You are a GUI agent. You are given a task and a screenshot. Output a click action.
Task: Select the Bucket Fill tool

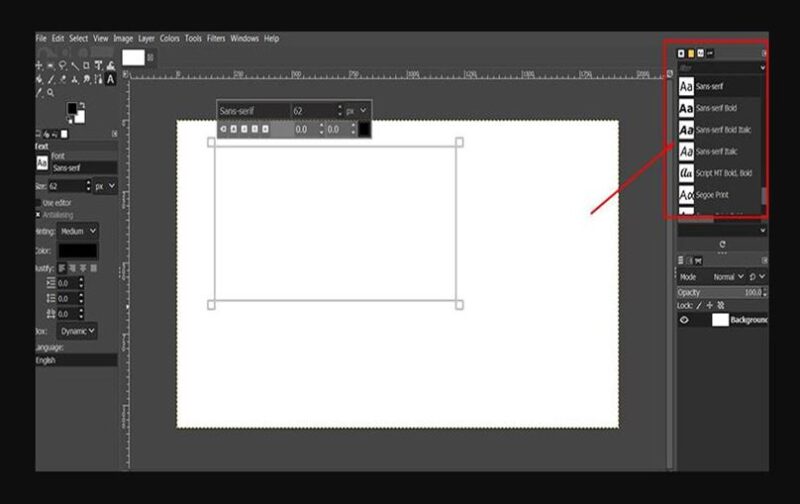pyautogui.click(x=39, y=79)
